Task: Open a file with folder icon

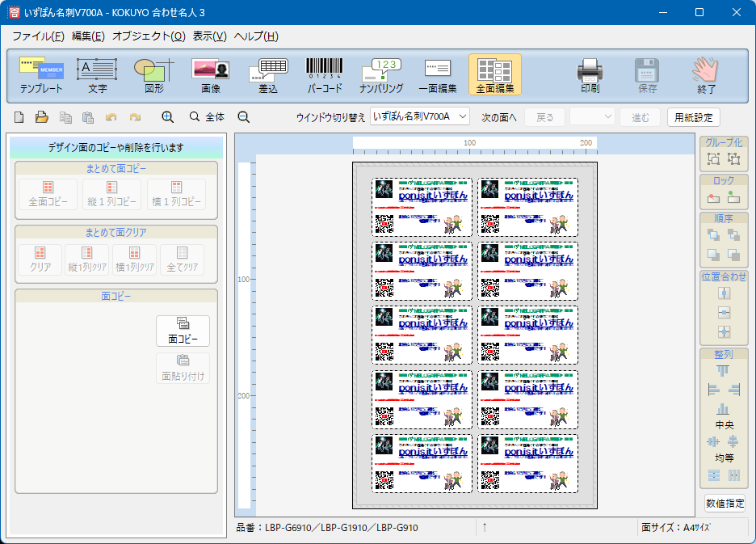Action: 42,117
